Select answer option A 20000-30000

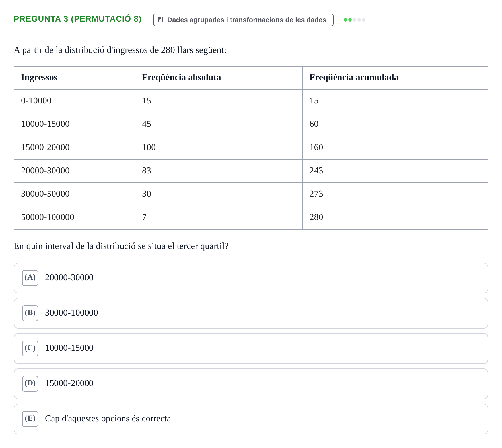point(251,278)
